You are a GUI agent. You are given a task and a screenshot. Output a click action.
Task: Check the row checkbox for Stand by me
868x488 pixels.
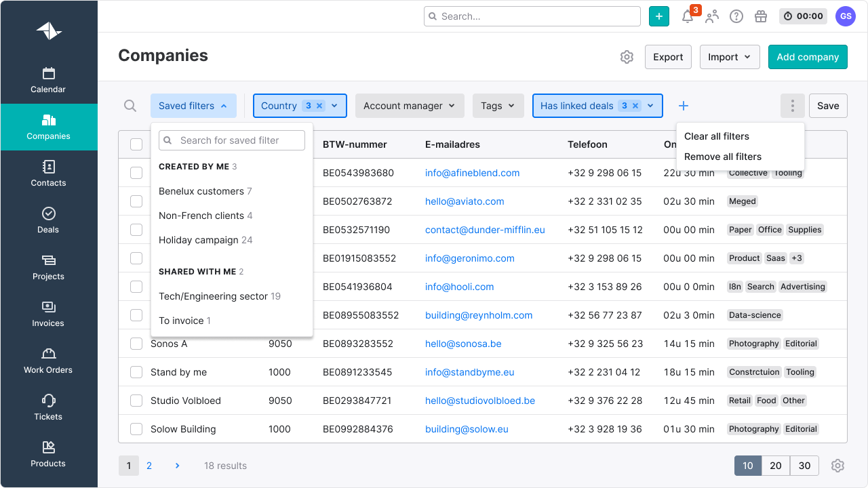point(136,371)
